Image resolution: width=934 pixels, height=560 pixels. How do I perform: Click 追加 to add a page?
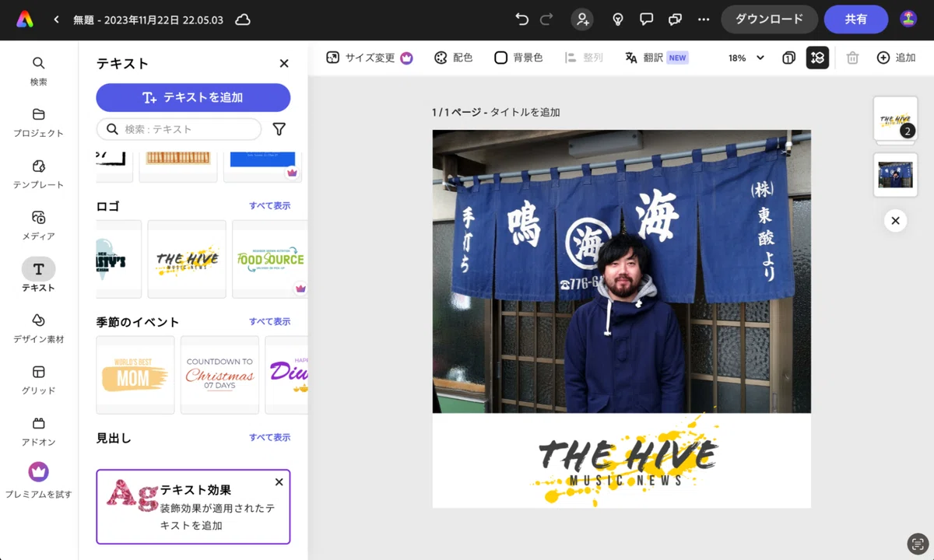coord(896,58)
